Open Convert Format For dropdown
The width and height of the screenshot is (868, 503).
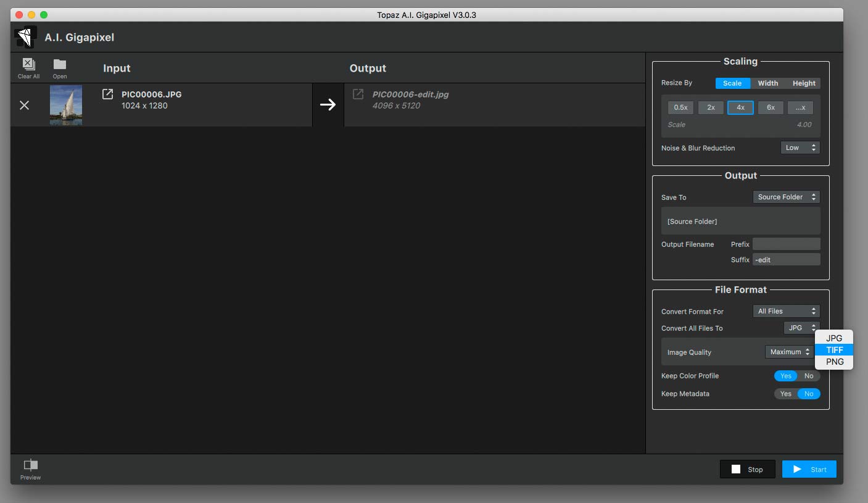[x=787, y=311]
